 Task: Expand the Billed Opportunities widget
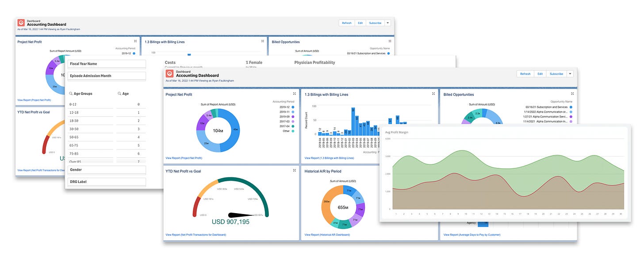point(572,94)
